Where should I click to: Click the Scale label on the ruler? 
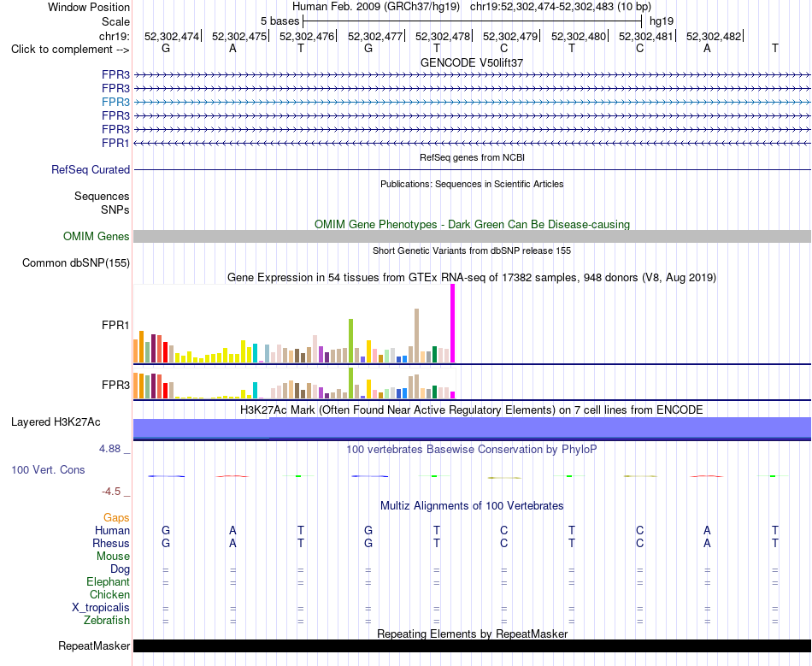[115, 21]
